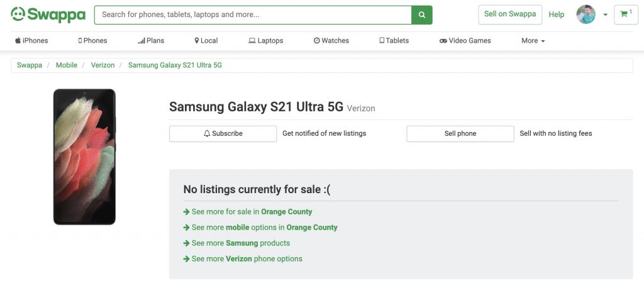Click the user profile avatar
Viewport: 644px width, 290px height.
point(586,14)
